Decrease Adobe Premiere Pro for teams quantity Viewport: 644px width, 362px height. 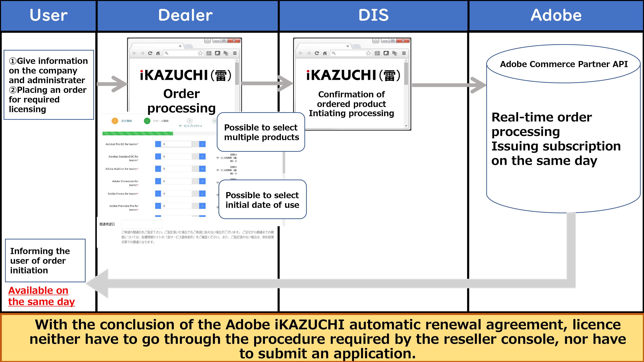tap(158, 206)
